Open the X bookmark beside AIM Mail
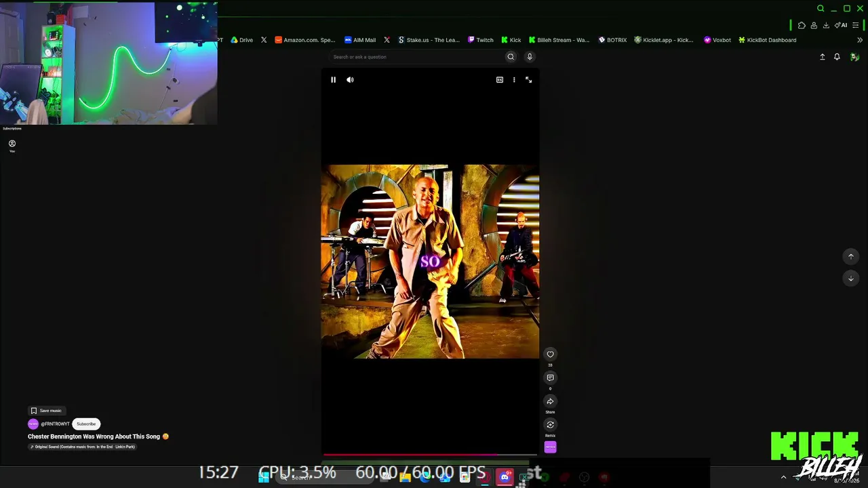This screenshot has width=868, height=488. tap(387, 40)
